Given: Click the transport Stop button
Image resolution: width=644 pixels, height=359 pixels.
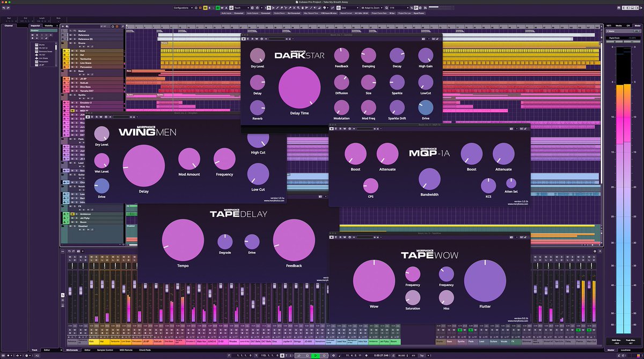Looking at the screenshot, I should pyautogui.click(x=307, y=355).
